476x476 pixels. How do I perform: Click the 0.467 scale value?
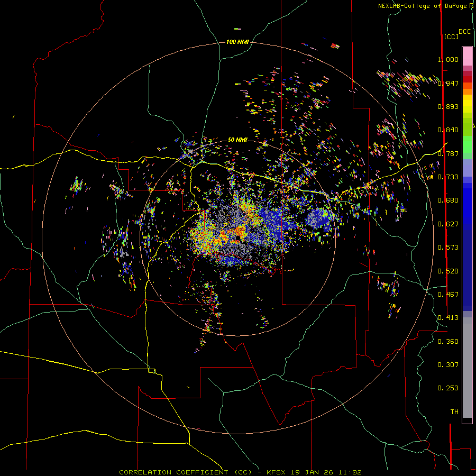(448, 295)
